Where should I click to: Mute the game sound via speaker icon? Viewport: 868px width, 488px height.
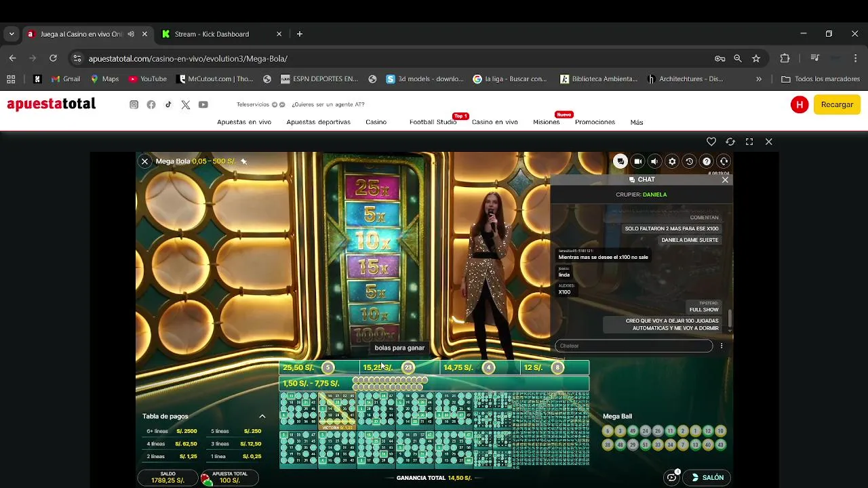tap(654, 161)
